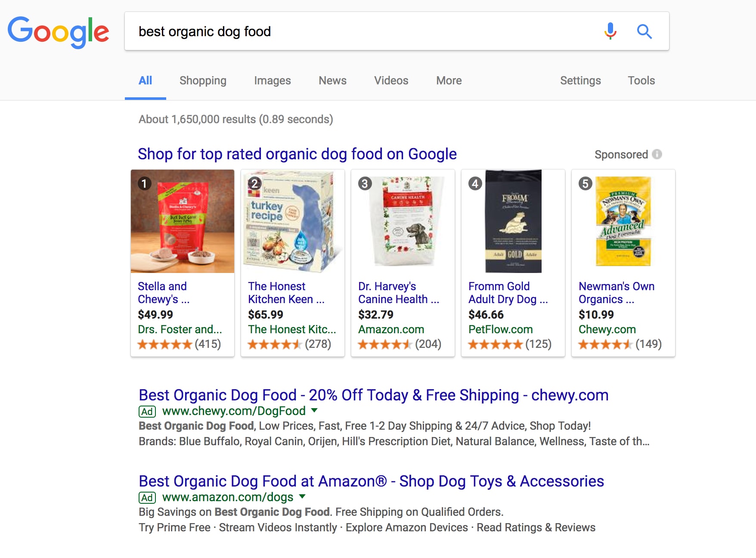756x558 pixels.
Task: Submit search with the magnifying glass icon
Action: point(644,31)
